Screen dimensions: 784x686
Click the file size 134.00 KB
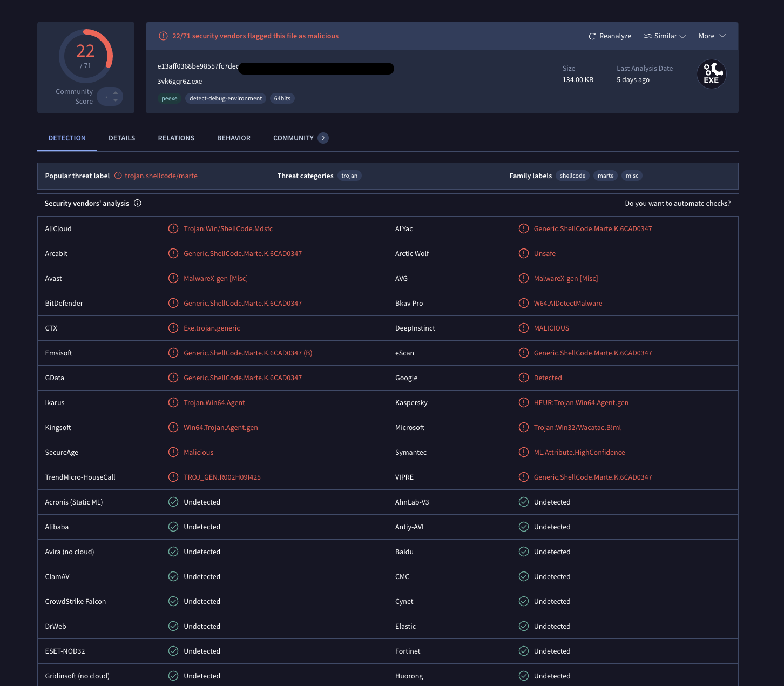(578, 80)
